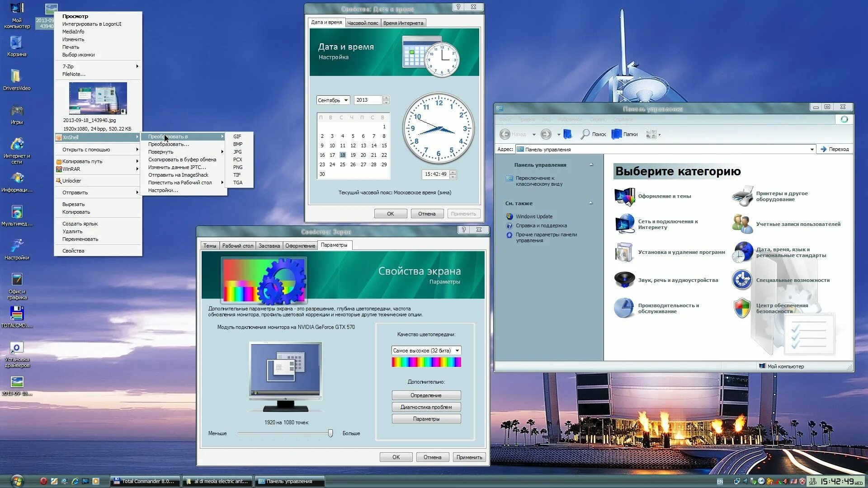Click Диагностика проблем button
The width and height of the screenshot is (868, 488).
tap(426, 407)
